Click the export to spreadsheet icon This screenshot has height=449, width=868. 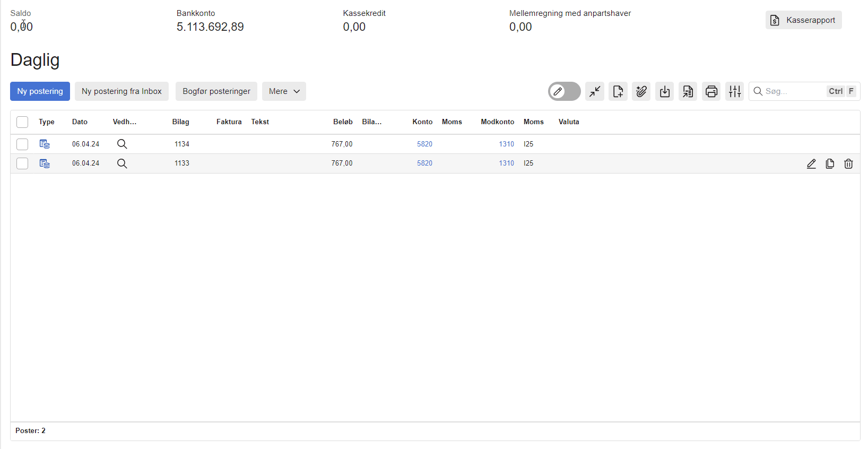[x=688, y=91]
